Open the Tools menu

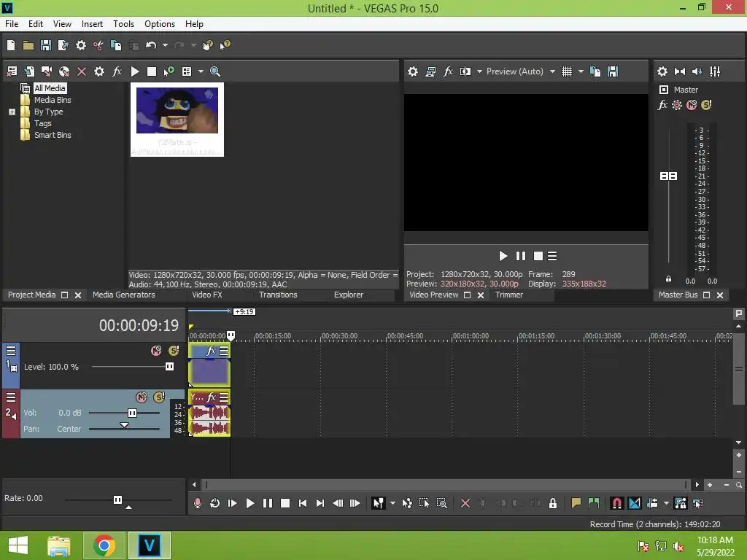[123, 24]
